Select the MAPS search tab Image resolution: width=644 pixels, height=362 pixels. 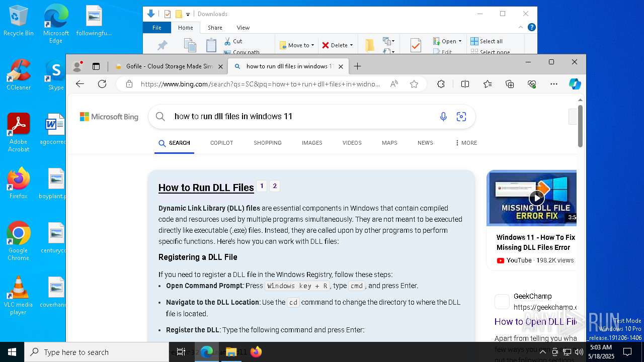pos(389,143)
